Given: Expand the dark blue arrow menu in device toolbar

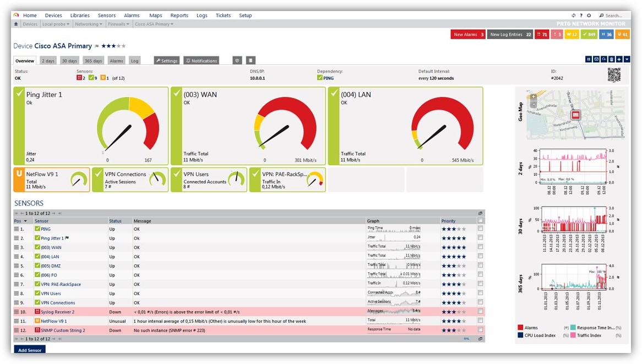Looking at the screenshot, I should pos(627,59).
